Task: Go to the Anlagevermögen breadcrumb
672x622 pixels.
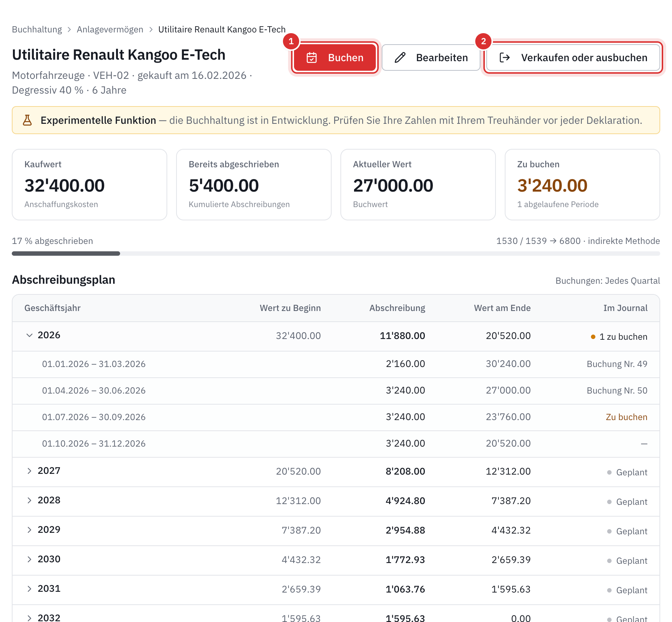Action: (x=110, y=29)
